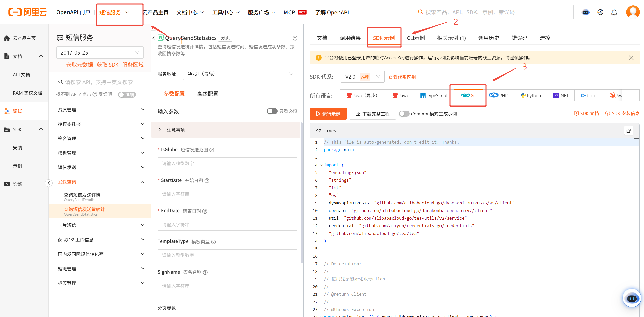Copy the code with the copy icon
The height and width of the screenshot is (317, 644).
point(629,131)
